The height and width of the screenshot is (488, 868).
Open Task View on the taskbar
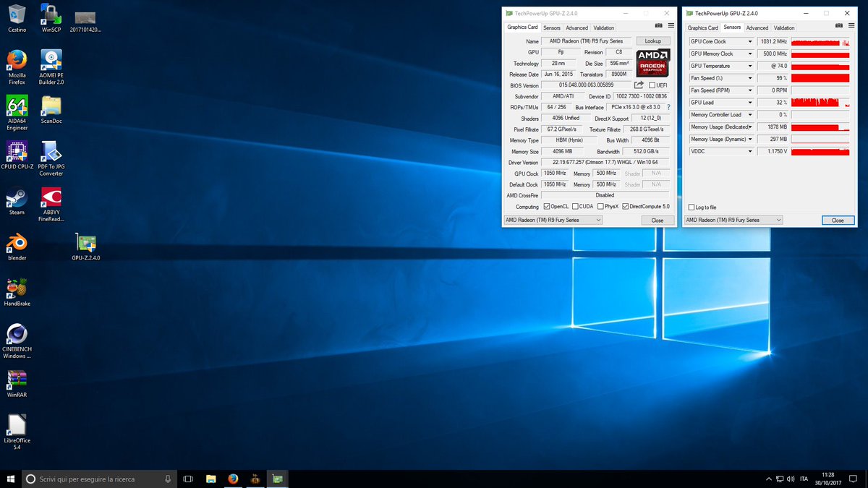(x=188, y=479)
